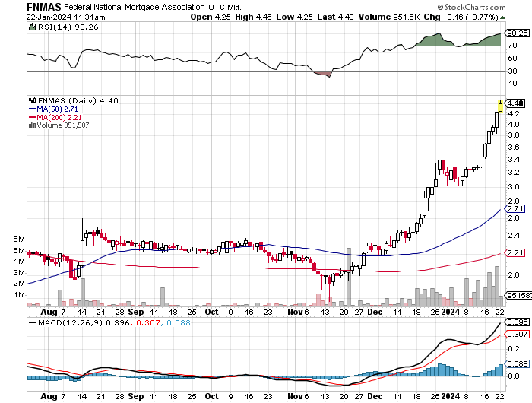Click the 3.0 price axis label
The height and width of the screenshot is (403, 532).
coord(514,187)
